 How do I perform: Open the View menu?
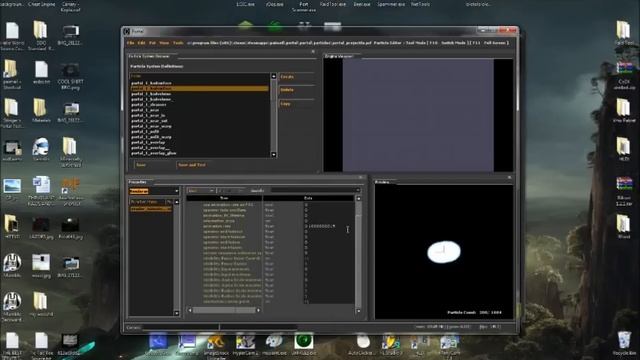pos(164,43)
